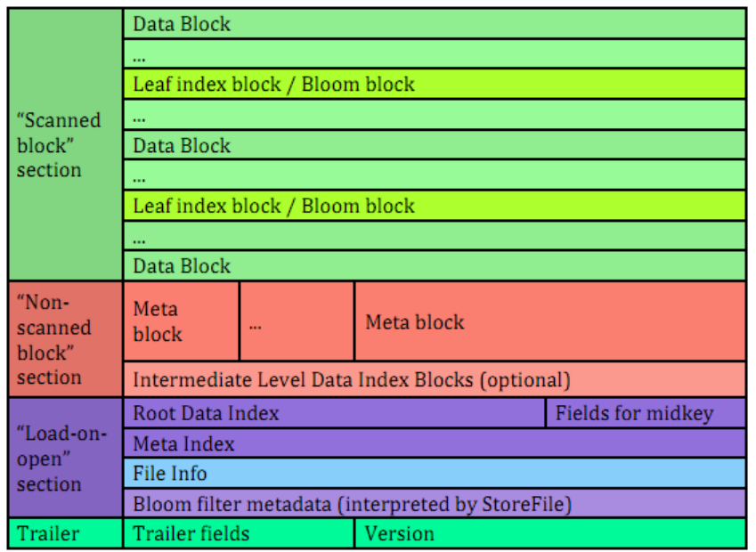This screenshot has height=552, width=756.
Task: Select the blue File Info row
Action: click(435, 473)
